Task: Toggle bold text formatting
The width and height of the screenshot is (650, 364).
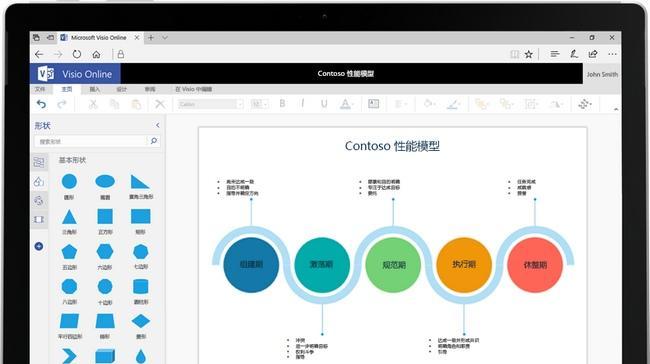Action: [x=282, y=104]
